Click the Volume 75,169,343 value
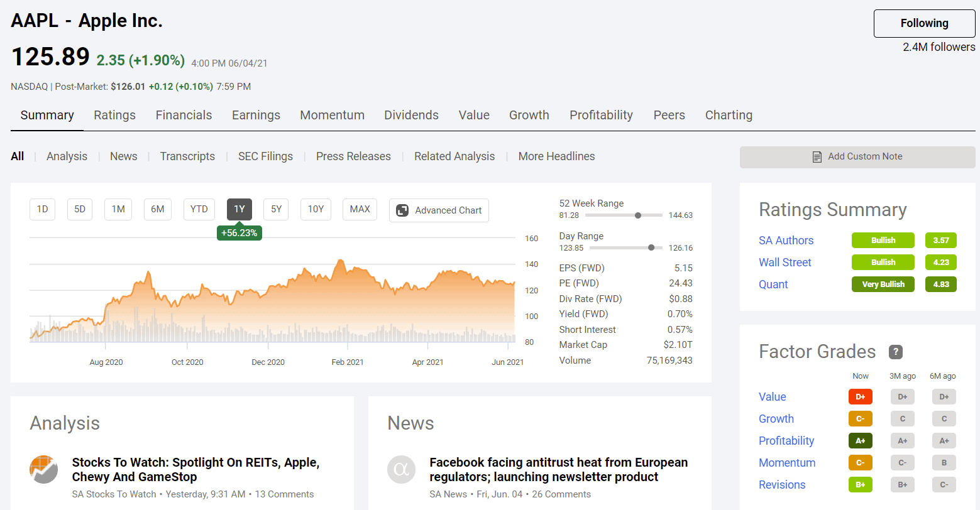 pyautogui.click(x=669, y=361)
